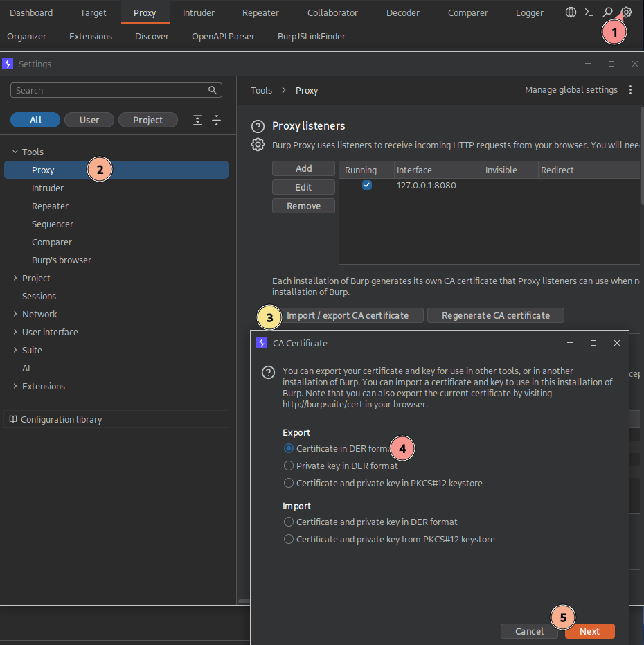
Task: Expand the Extensions settings section
Action: click(x=15, y=386)
